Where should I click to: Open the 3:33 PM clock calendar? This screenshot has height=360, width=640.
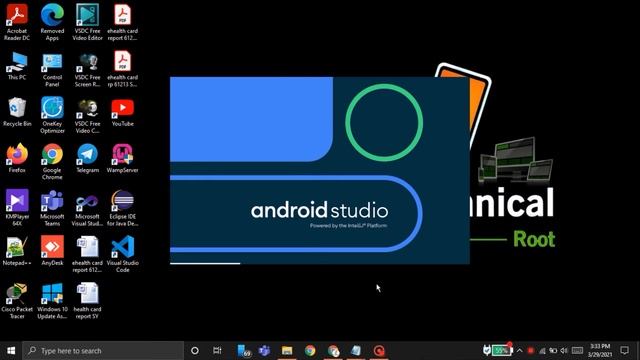[x=600, y=351]
